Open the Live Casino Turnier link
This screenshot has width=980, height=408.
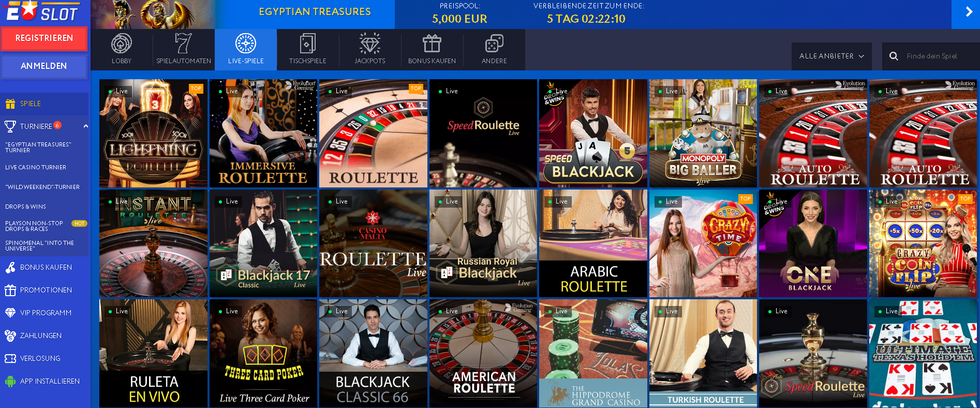36,167
